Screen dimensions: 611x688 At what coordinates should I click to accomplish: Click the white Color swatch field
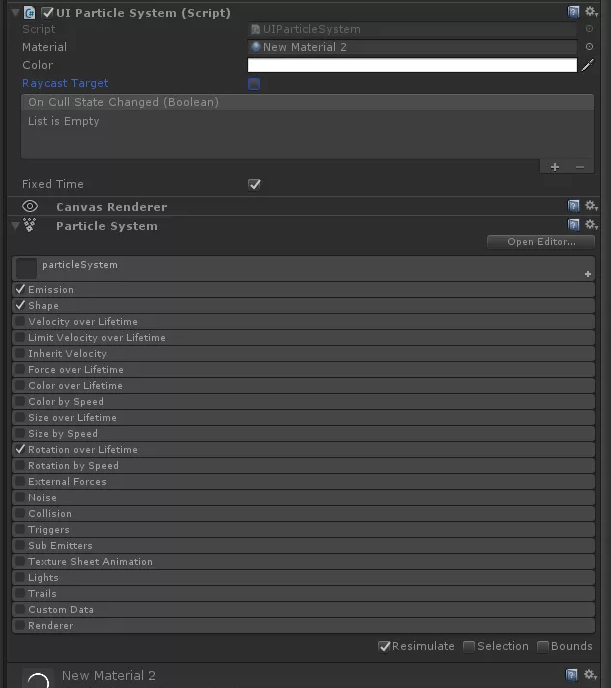pos(412,65)
